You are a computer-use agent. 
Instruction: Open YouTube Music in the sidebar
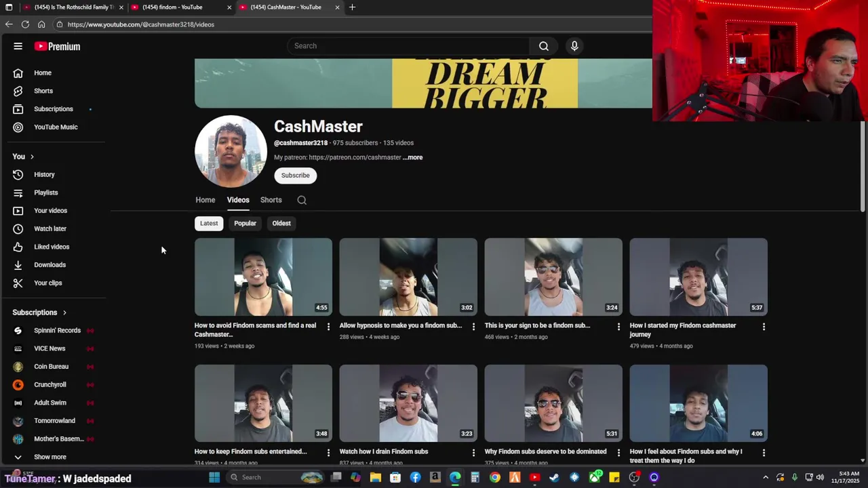(x=56, y=127)
